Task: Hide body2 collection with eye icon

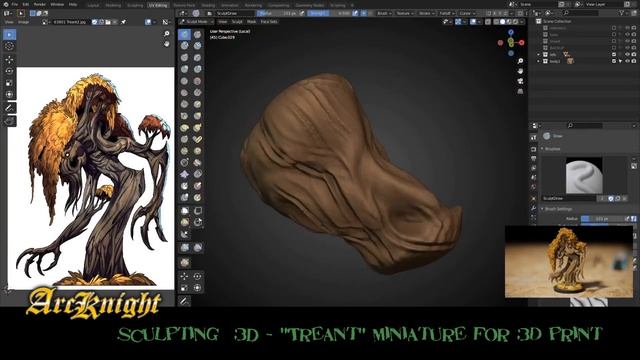Action: (627, 61)
